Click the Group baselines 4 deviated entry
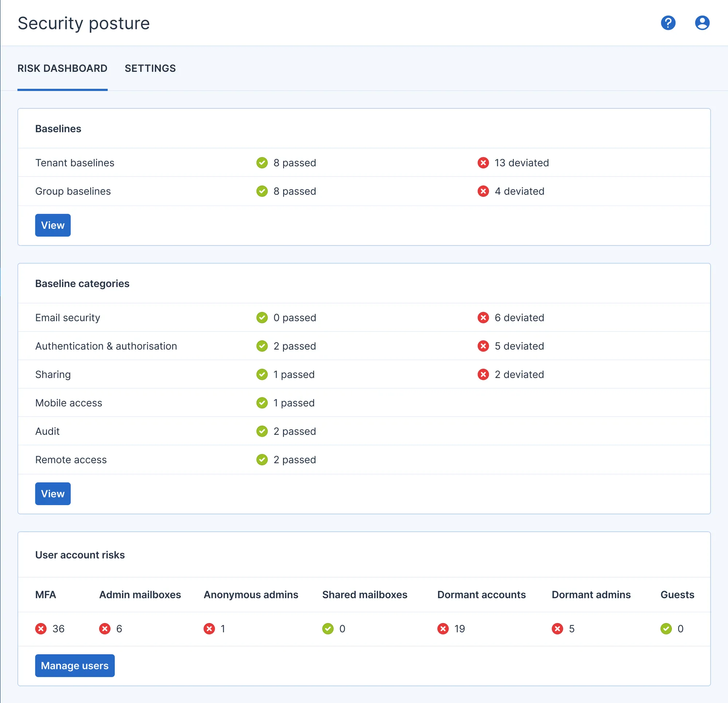Image resolution: width=728 pixels, height=703 pixels. [519, 191]
